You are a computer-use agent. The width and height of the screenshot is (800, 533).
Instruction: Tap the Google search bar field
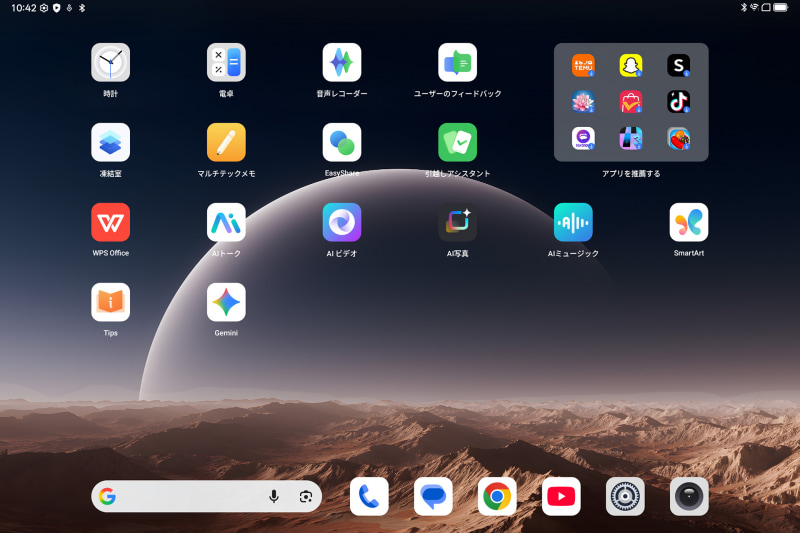[206, 496]
